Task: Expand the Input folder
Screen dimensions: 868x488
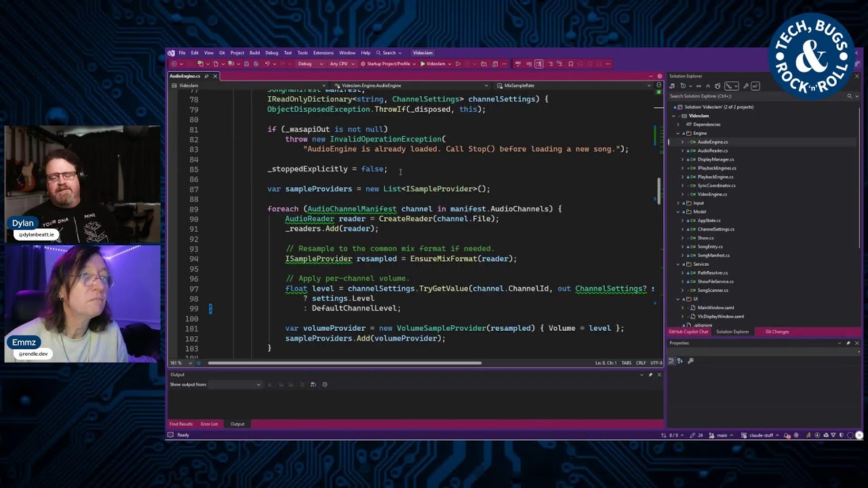Action: click(678, 203)
